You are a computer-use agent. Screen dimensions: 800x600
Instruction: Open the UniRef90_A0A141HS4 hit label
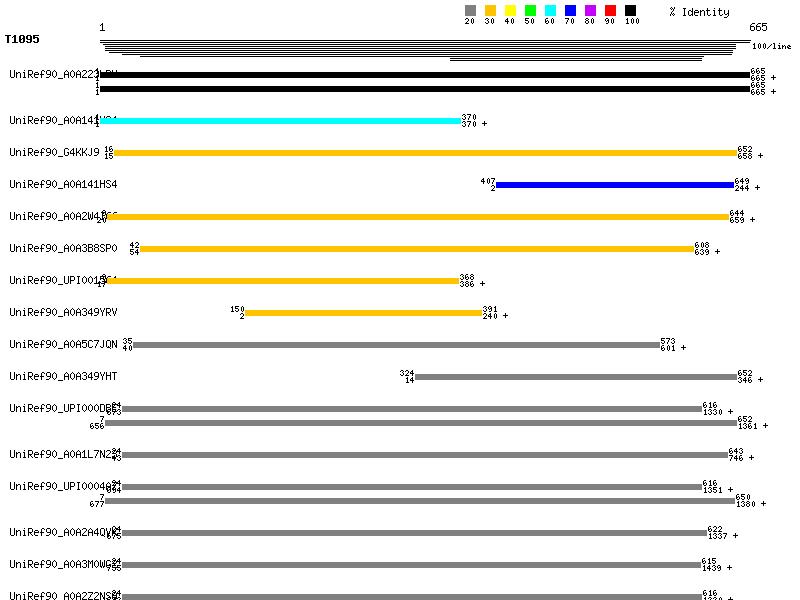63,185
